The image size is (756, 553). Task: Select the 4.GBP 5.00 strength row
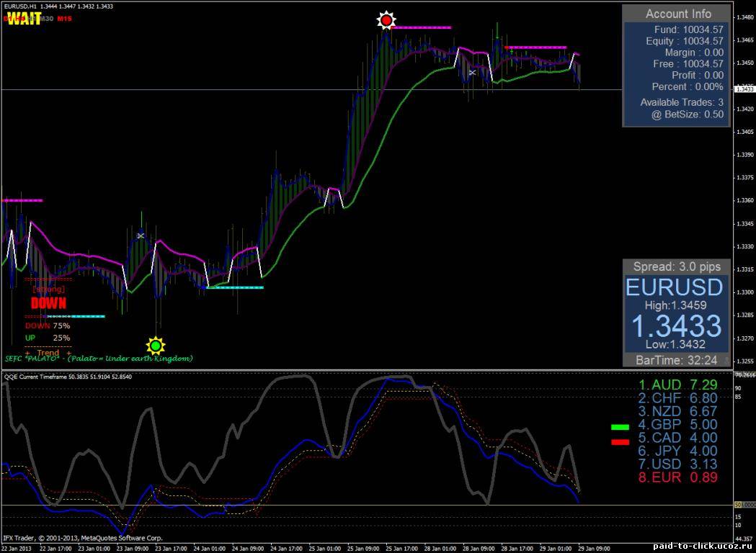coord(678,425)
